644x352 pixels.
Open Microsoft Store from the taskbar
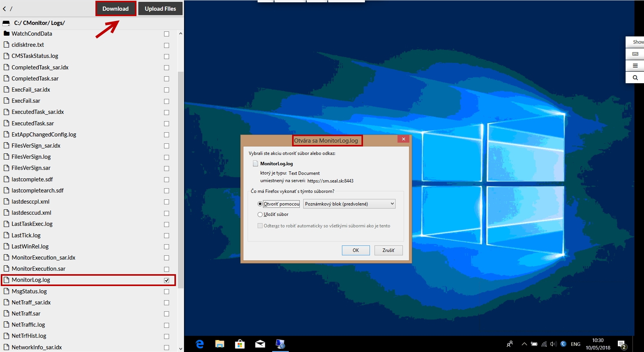pos(240,344)
